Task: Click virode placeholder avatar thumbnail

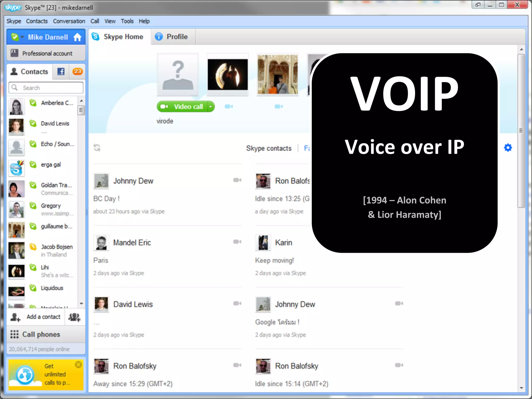Action: [x=178, y=75]
